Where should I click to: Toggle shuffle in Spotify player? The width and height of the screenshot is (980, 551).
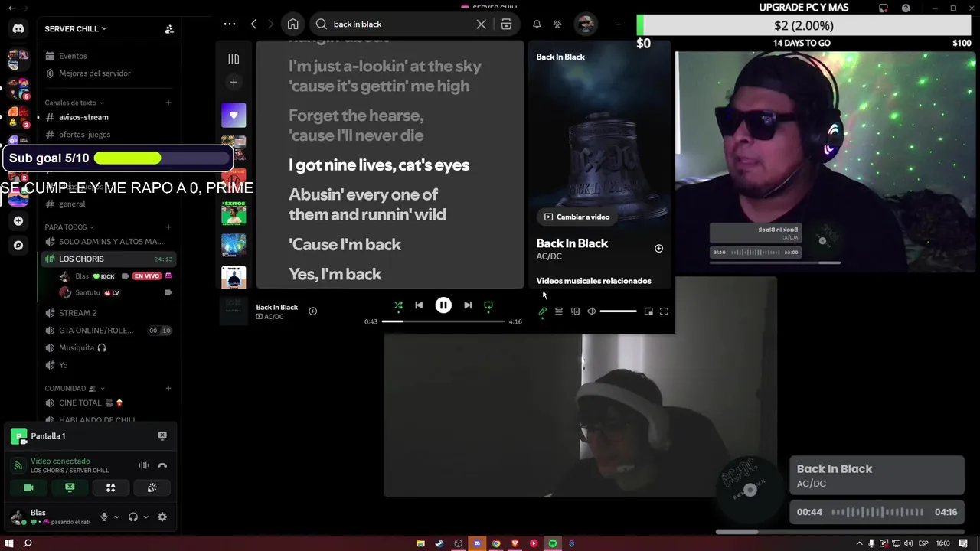click(398, 305)
